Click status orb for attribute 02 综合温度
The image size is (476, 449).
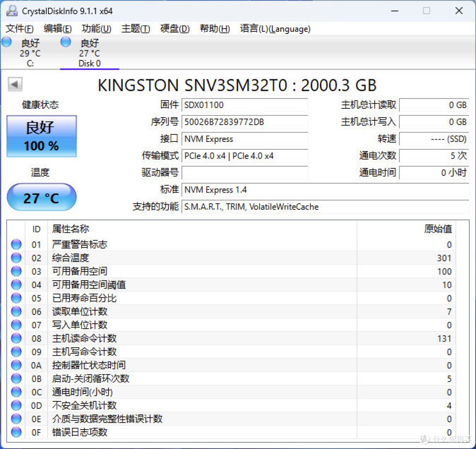[x=16, y=257]
